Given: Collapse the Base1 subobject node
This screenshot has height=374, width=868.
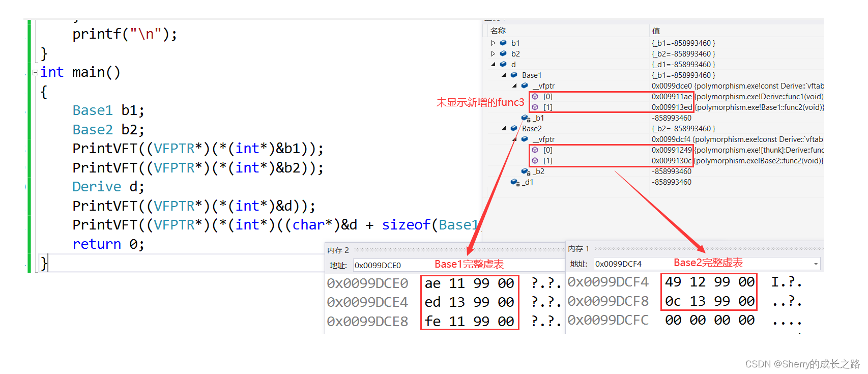Looking at the screenshot, I should pyautogui.click(x=504, y=75).
